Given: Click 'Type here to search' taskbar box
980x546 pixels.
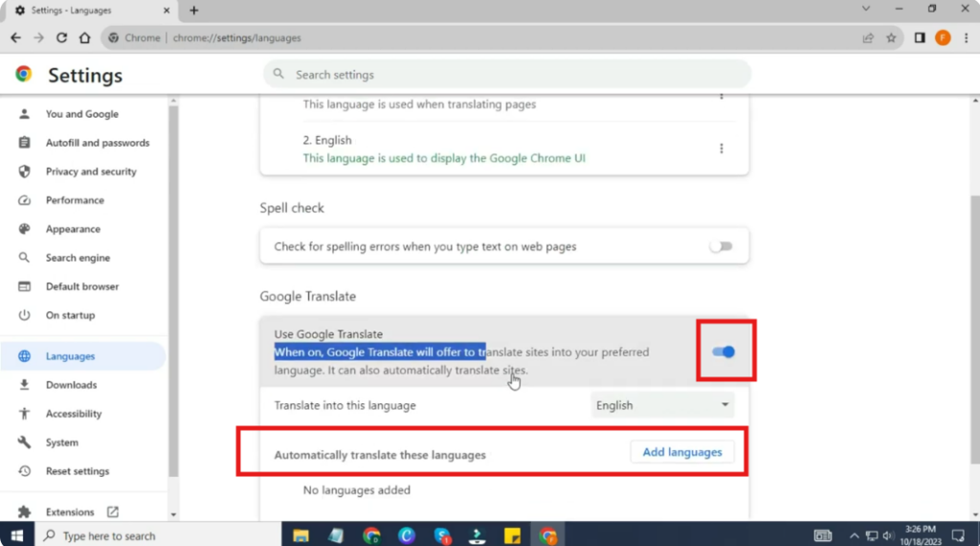Looking at the screenshot, I should [159, 535].
